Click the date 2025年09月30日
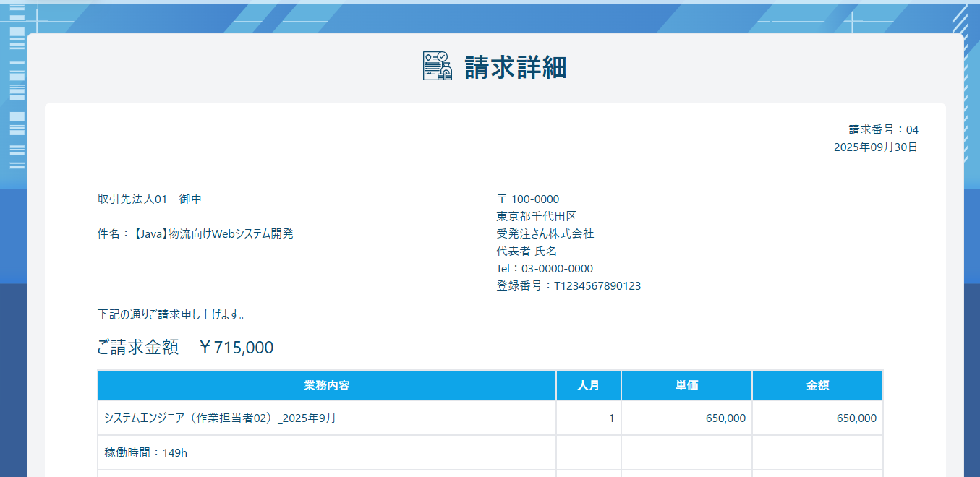Screen dimensions: 980x477 pyautogui.click(x=876, y=147)
